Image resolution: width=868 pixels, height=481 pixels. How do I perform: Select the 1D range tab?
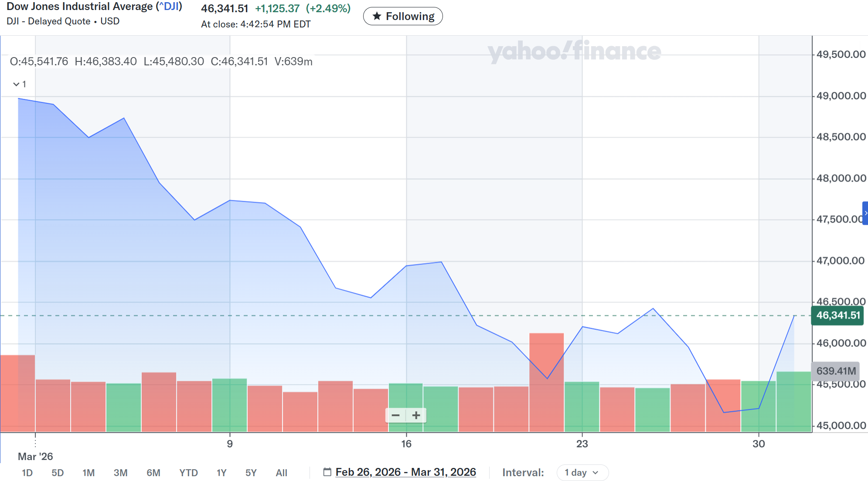click(27, 473)
